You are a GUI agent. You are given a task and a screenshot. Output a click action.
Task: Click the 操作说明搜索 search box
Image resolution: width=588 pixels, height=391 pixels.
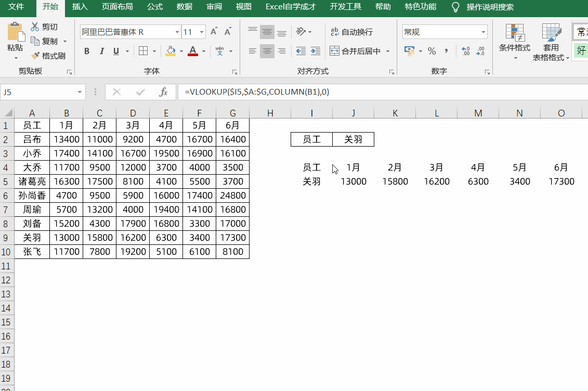point(490,7)
